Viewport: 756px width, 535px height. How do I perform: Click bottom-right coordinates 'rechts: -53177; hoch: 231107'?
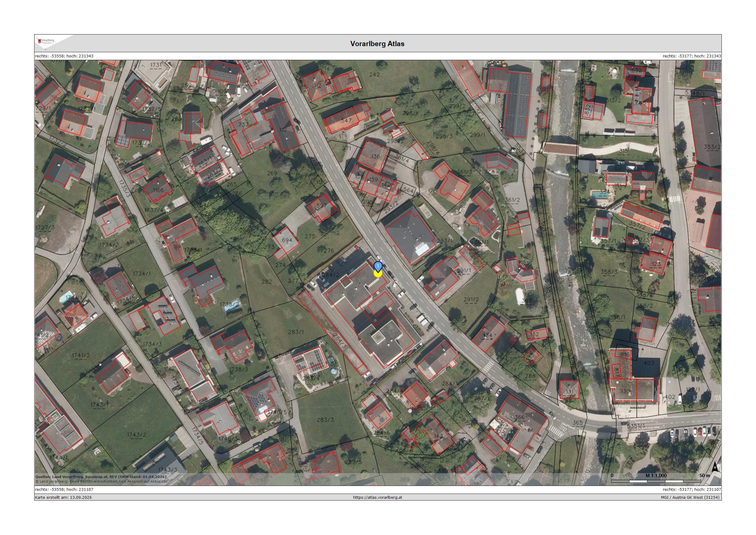[x=692, y=490]
